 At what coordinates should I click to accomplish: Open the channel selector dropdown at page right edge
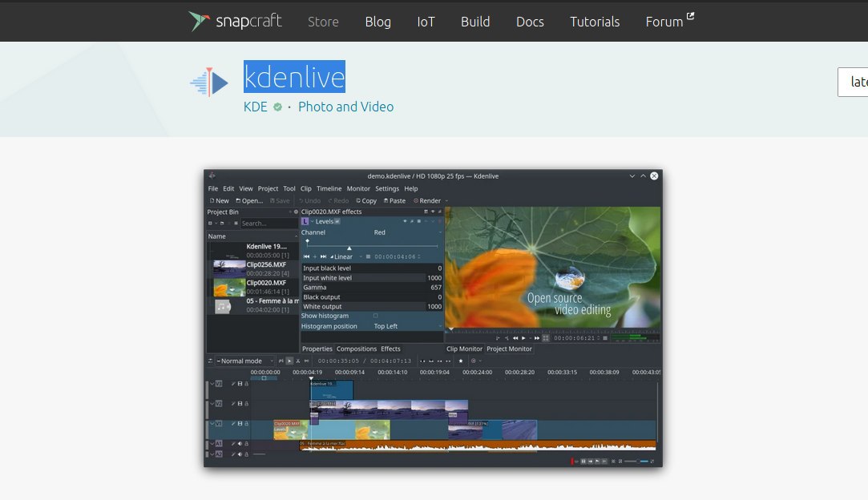853,82
